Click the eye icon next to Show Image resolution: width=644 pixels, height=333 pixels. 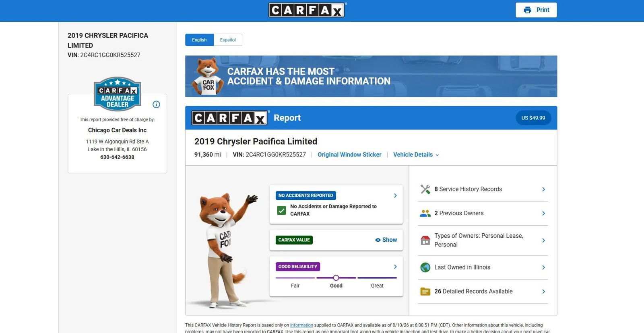point(378,240)
